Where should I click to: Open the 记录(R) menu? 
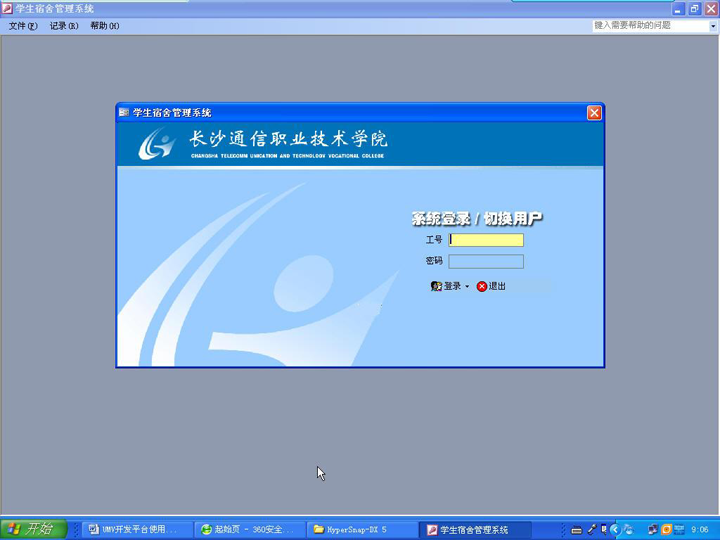click(64, 26)
